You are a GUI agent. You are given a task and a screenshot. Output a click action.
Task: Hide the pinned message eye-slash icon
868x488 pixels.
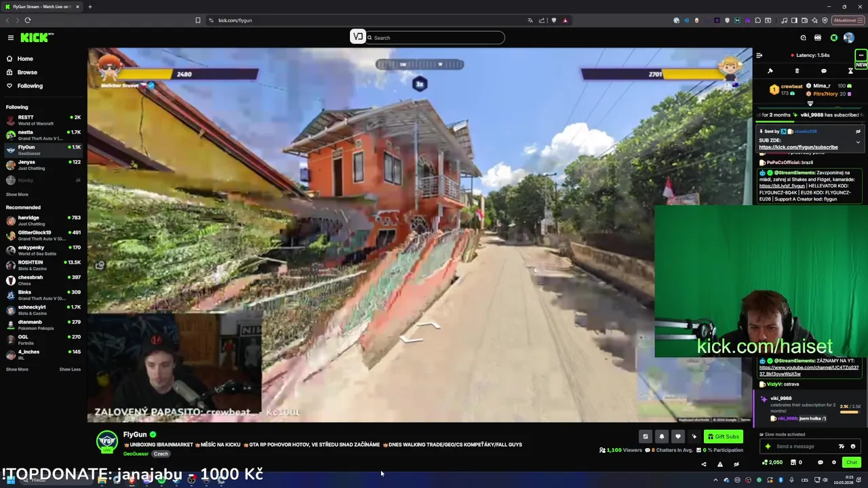[858, 131]
